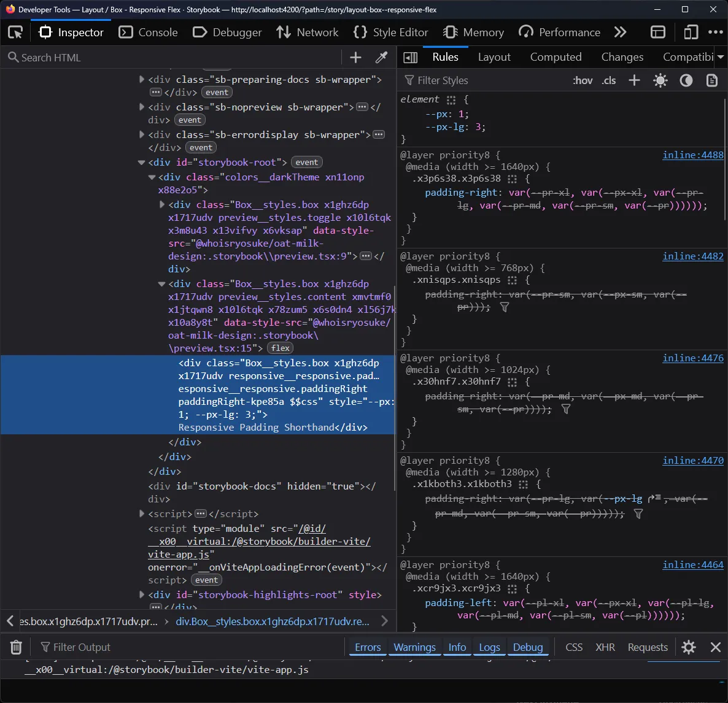The width and height of the screenshot is (728, 703).
Task: Enable dark color scheme simulation
Action: point(686,80)
